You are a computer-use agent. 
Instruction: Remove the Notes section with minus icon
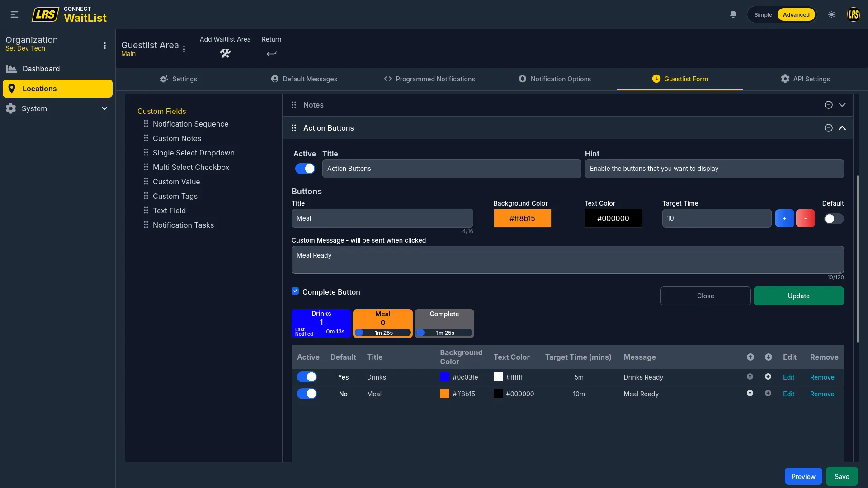[x=829, y=105]
